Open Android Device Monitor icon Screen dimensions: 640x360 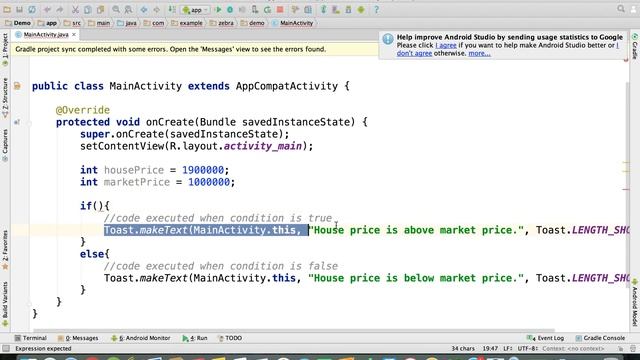361,9
